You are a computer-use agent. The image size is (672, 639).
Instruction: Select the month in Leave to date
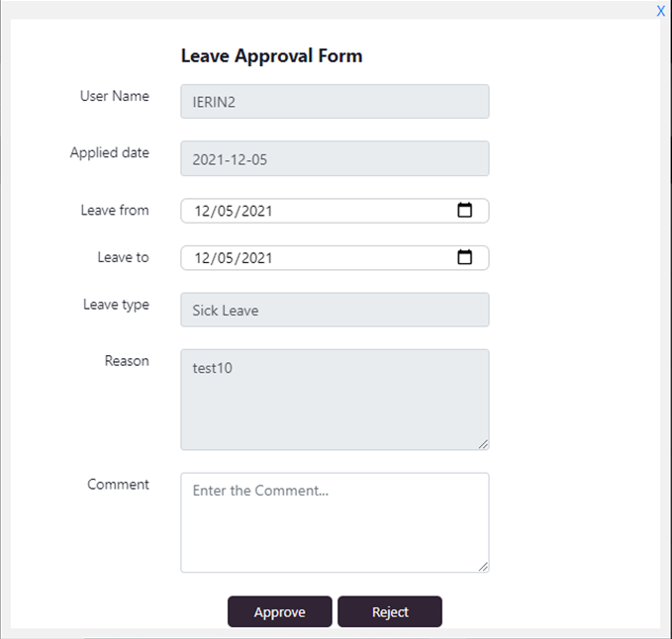202,258
